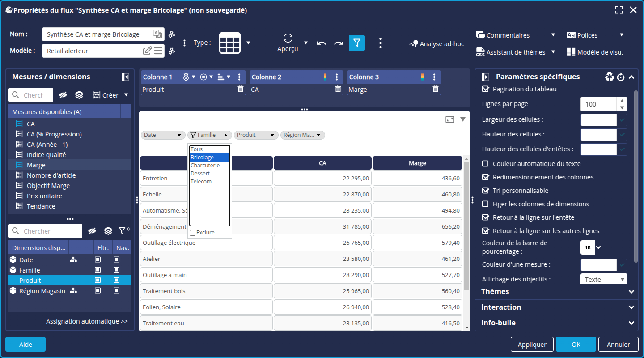
Task: Check the Exclure box in Famille filter
Action: pyautogui.click(x=193, y=233)
